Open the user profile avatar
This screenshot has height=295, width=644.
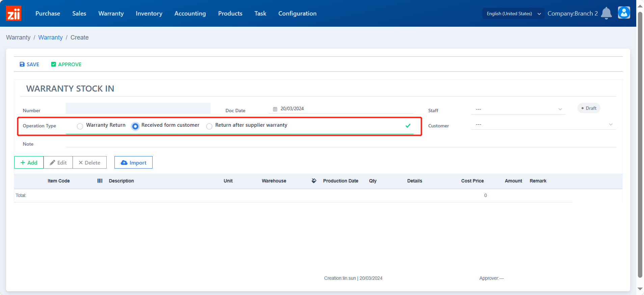click(x=624, y=13)
